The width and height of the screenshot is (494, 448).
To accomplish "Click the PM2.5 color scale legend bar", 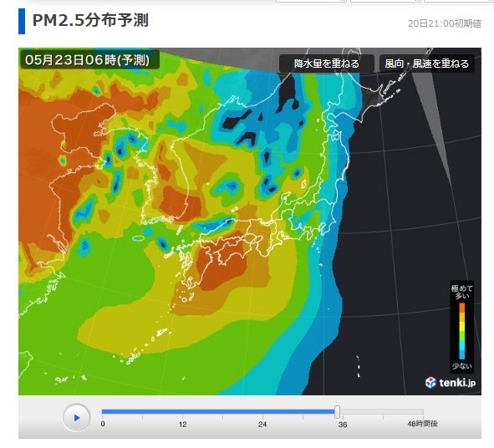I will point(462,331).
